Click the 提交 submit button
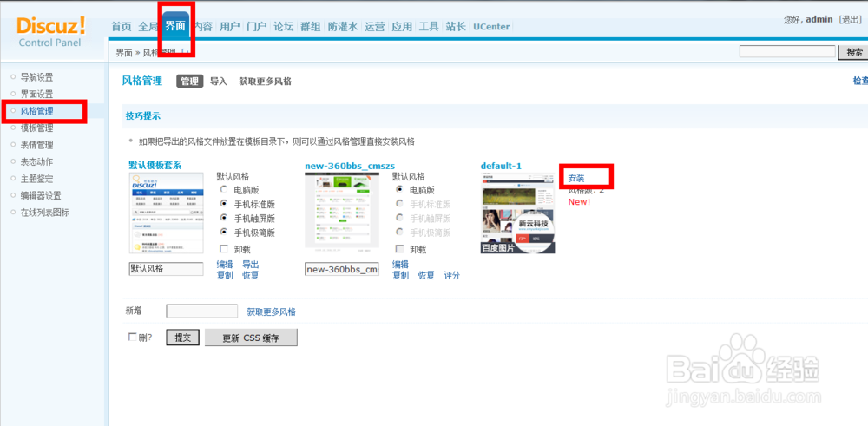This screenshot has height=426, width=868. click(182, 338)
